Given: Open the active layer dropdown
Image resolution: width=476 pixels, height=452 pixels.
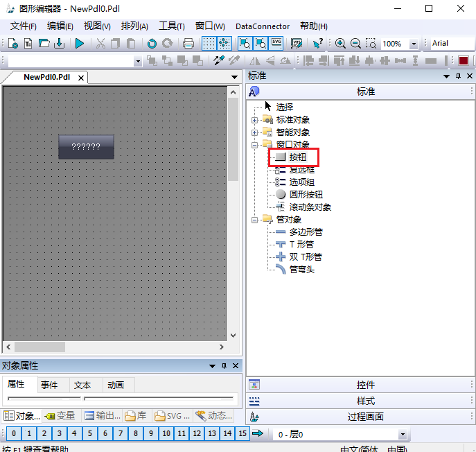Looking at the screenshot, I should pyautogui.click(x=402, y=435).
